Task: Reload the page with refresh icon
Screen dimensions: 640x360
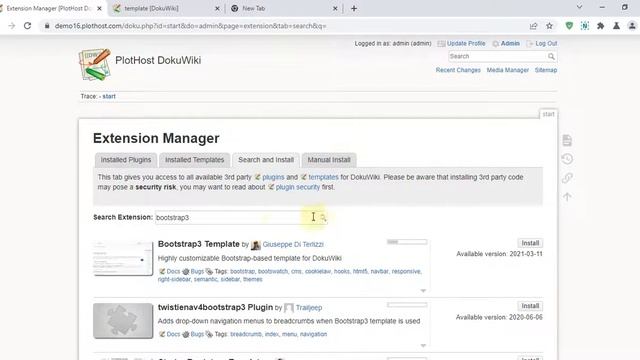Action: click(x=27, y=26)
